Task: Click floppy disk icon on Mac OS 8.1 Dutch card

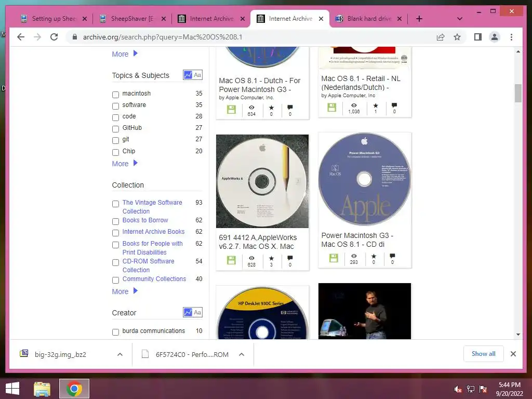Action: [231, 110]
